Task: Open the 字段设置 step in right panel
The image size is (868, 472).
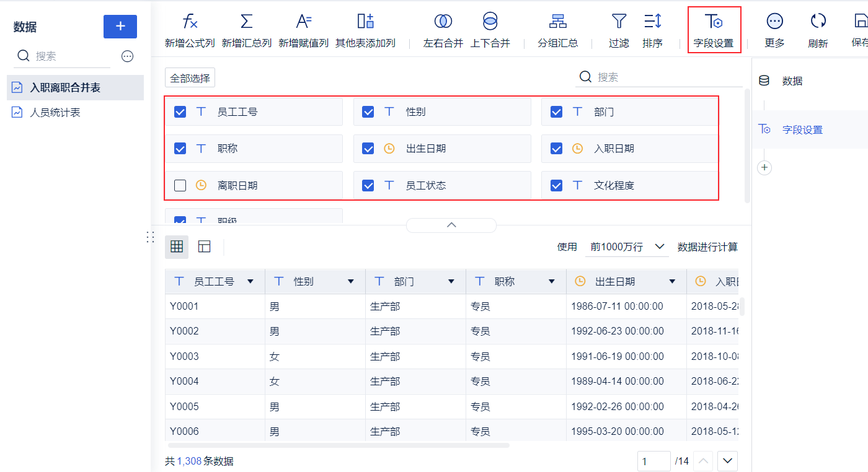Action: tap(802, 130)
